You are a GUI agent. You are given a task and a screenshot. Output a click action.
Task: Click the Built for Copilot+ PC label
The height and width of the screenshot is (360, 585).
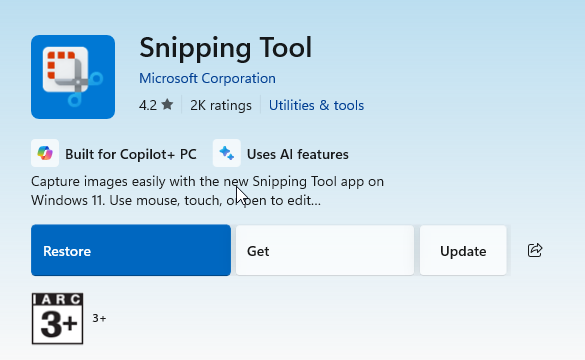[131, 154]
